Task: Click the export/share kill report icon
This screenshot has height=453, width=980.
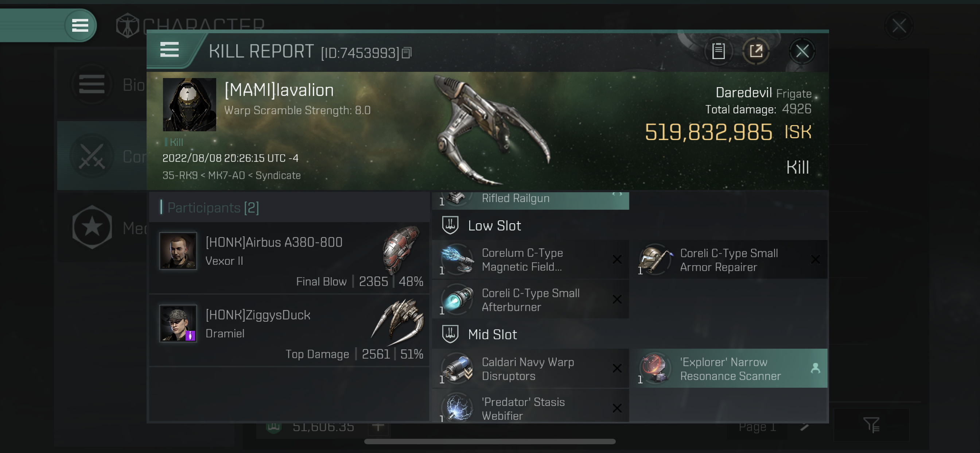Action: click(756, 51)
